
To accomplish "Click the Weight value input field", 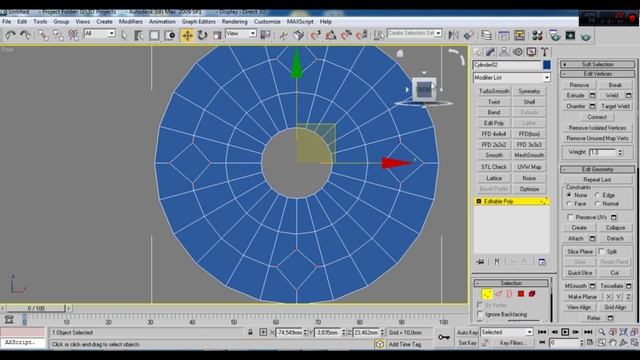I will pos(602,152).
